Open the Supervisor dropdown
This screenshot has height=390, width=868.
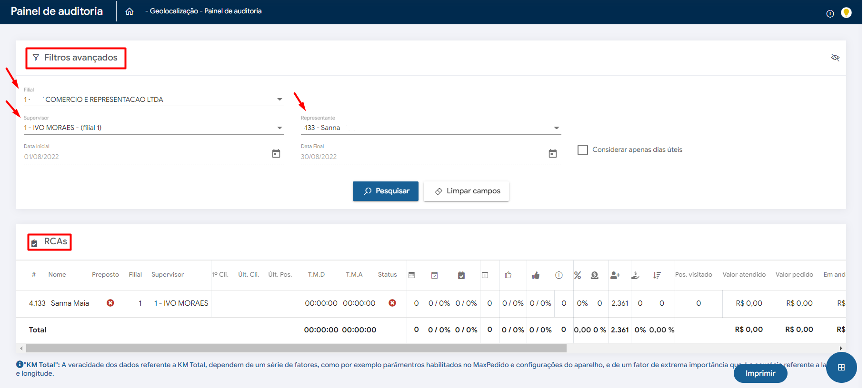click(279, 128)
